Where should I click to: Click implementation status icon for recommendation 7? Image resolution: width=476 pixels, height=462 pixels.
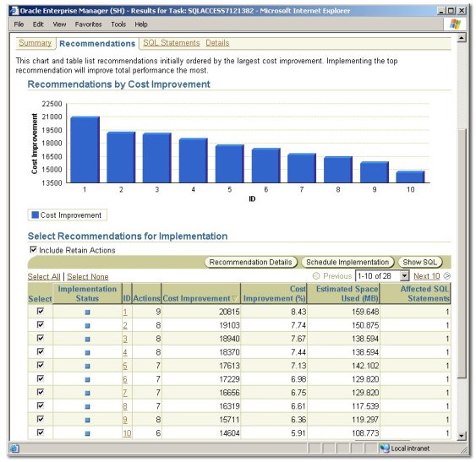[87, 393]
